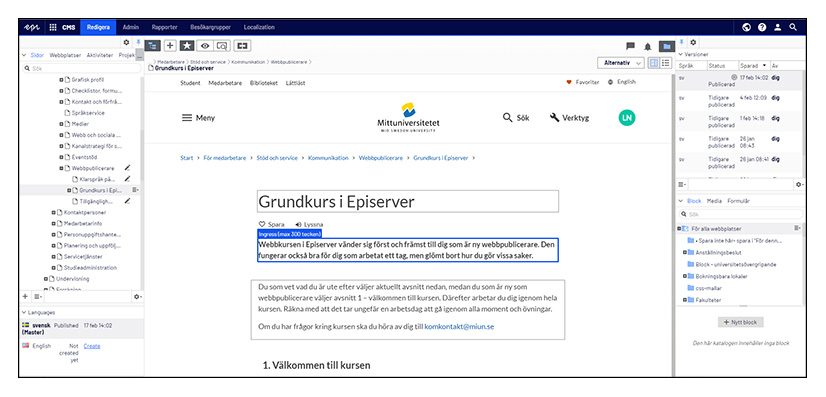Toggle the left pane pin
Viewport: 826px width, 397px height.
[x=138, y=42]
